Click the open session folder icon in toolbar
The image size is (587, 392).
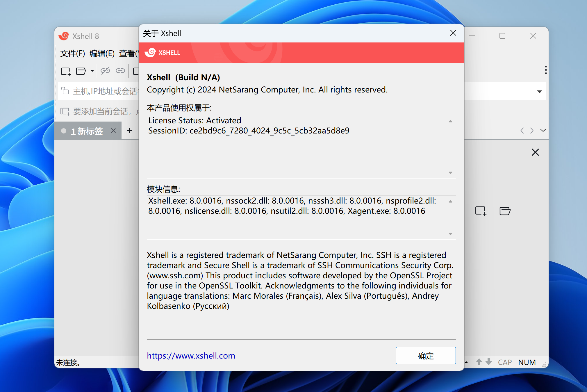click(x=81, y=71)
